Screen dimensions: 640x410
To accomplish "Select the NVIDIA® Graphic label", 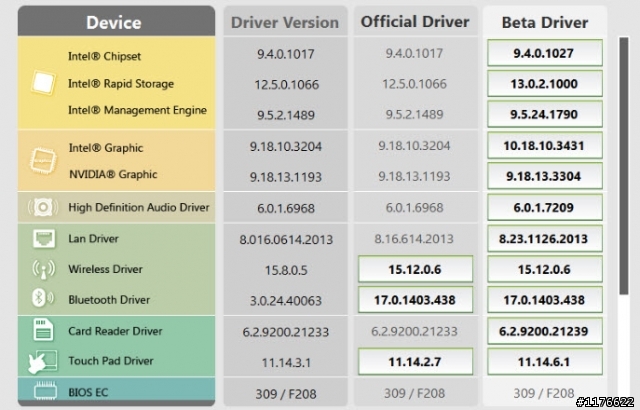I will (x=113, y=174).
